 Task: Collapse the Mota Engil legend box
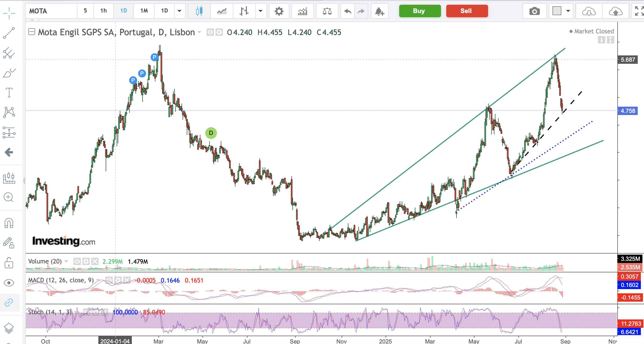click(x=32, y=32)
